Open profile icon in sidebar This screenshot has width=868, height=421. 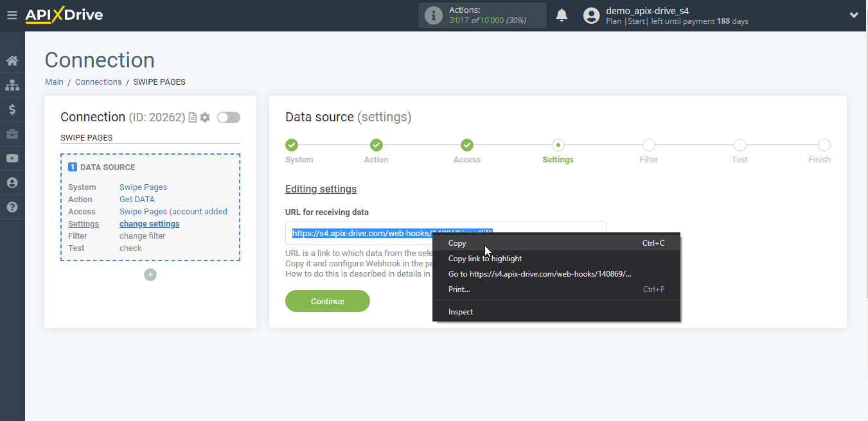point(12,183)
